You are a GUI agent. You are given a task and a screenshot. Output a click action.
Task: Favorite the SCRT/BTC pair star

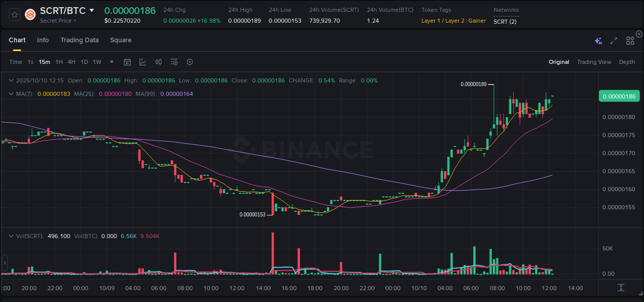click(13, 14)
